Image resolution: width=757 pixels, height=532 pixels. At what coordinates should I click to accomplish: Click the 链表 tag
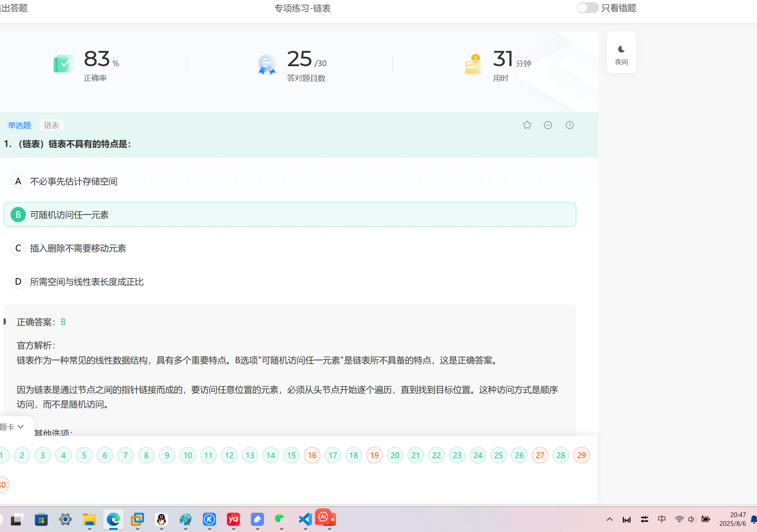[52, 125]
